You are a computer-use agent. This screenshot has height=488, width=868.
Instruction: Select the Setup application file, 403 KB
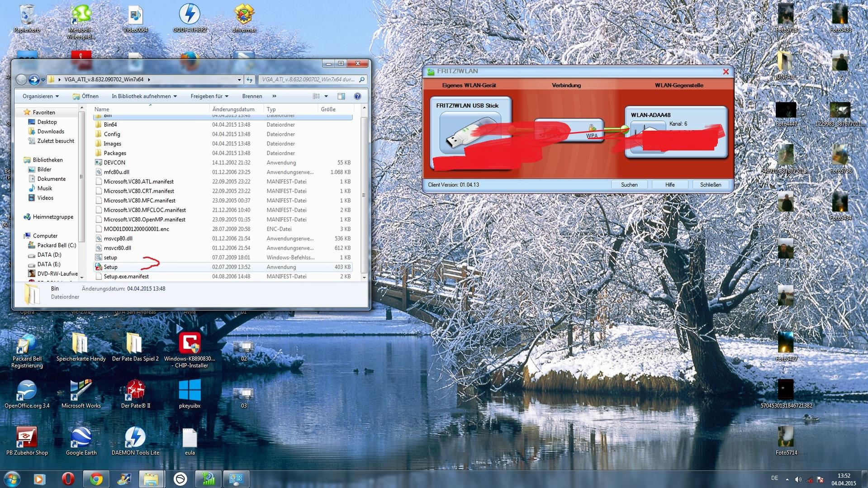tap(223, 267)
